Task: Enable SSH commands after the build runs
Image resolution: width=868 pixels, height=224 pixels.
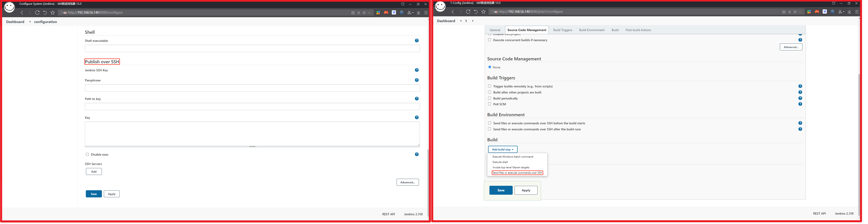Action: tap(490, 129)
